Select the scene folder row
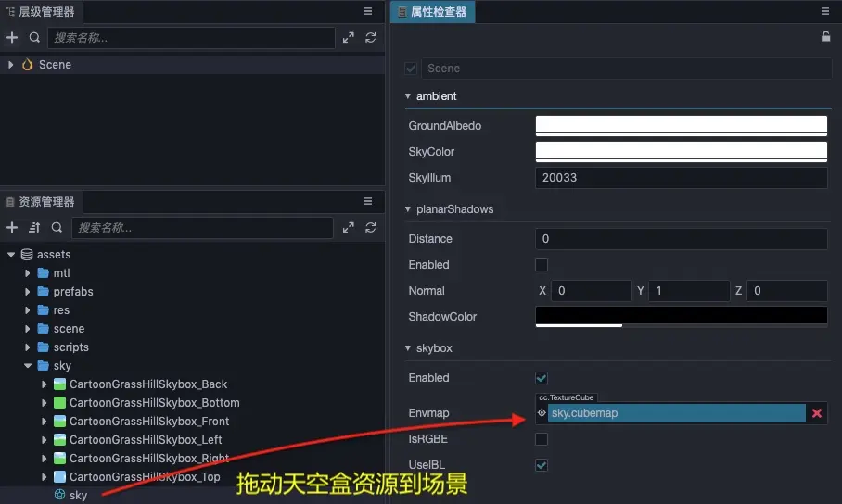 (x=192, y=329)
